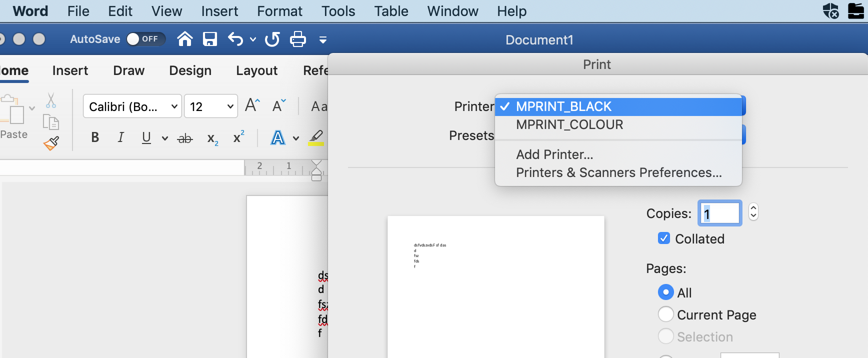Open the Change Case Aa button
The height and width of the screenshot is (358, 868).
click(319, 106)
